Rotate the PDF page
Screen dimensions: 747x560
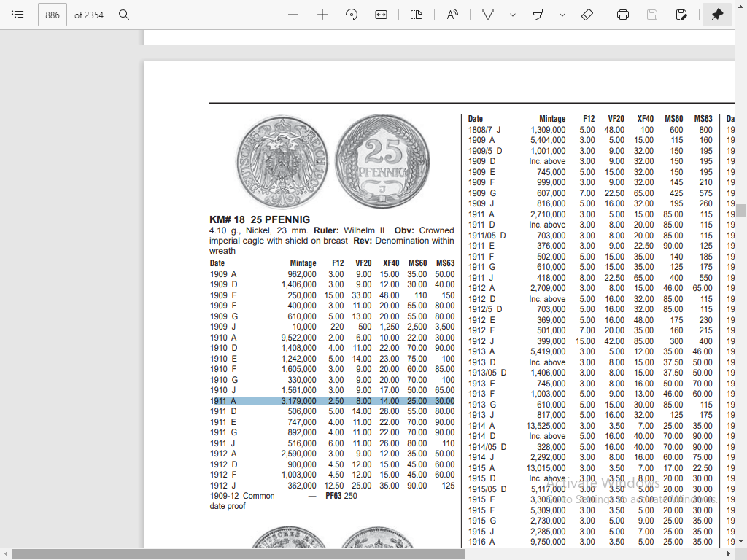tap(352, 15)
